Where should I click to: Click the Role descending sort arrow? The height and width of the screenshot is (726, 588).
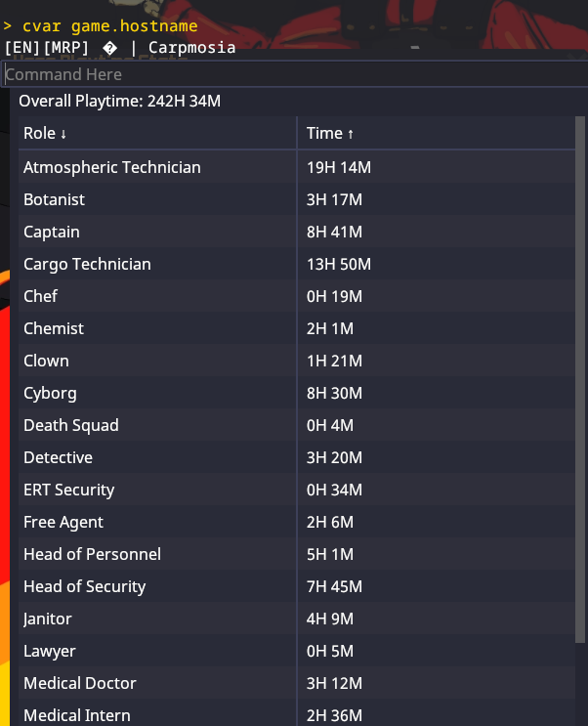(63, 134)
